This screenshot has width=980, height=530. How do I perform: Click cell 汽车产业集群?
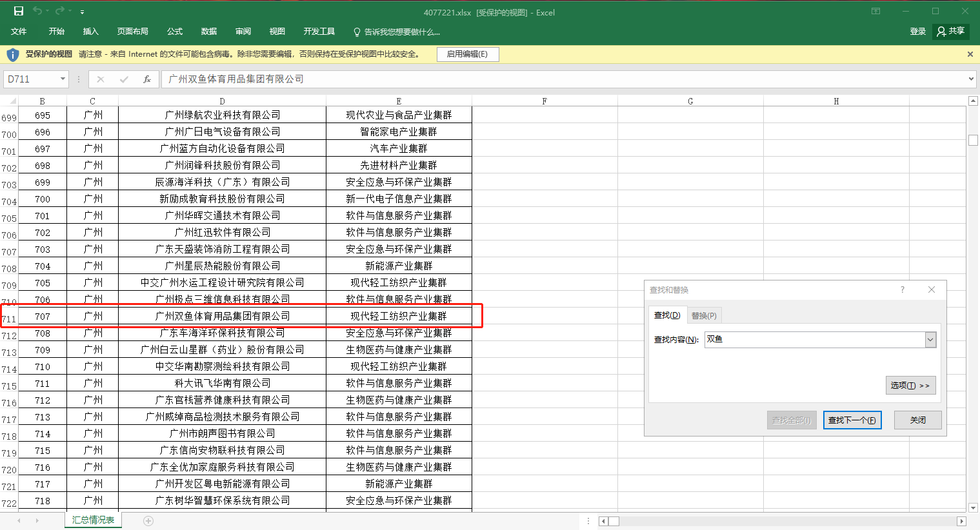tap(399, 148)
